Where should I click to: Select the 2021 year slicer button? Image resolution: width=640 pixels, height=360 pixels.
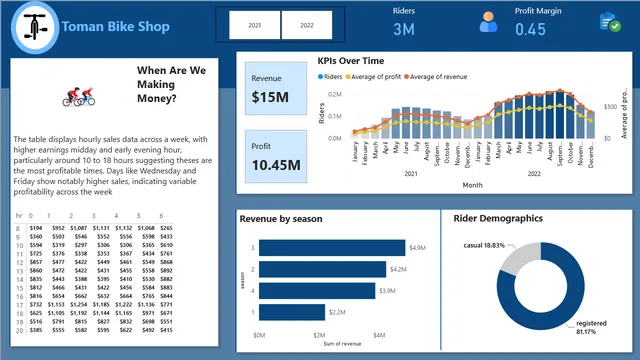click(x=255, y=25)
